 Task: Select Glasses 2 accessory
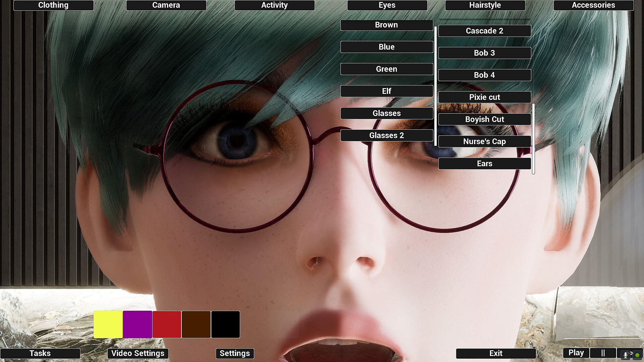pos(386,135)
